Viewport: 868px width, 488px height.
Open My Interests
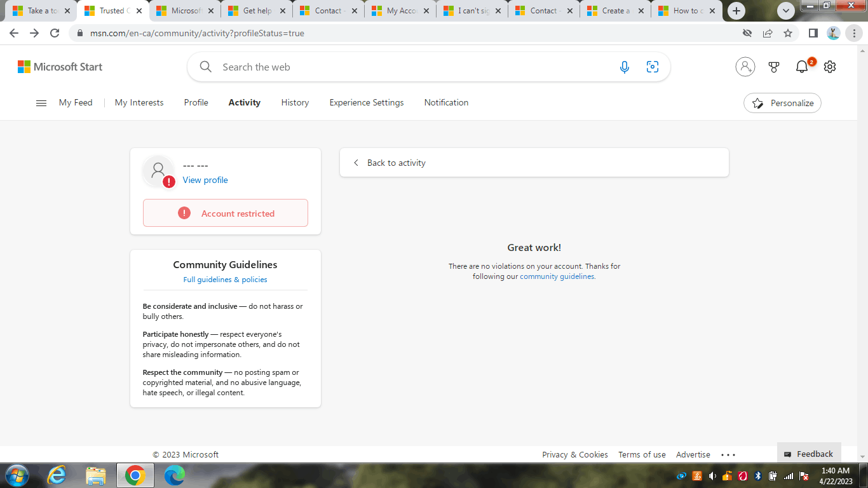coord(139,102)
